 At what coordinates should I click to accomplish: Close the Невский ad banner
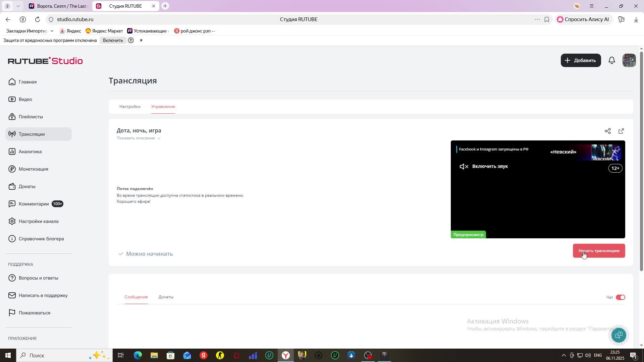pyautogui.click(x=614, y=152)
